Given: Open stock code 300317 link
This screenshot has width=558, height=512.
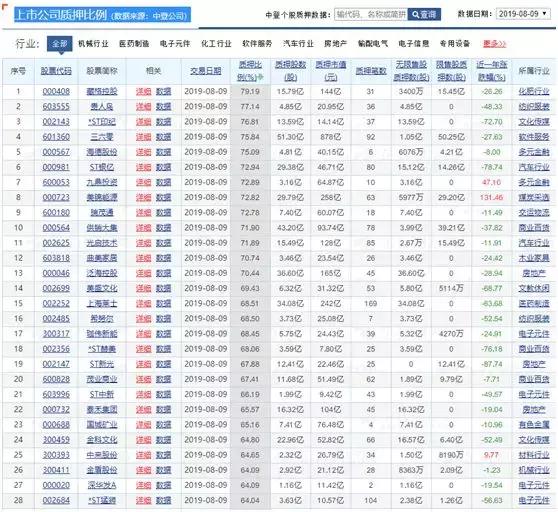Looking at the screenshot, I should [56, 334].
